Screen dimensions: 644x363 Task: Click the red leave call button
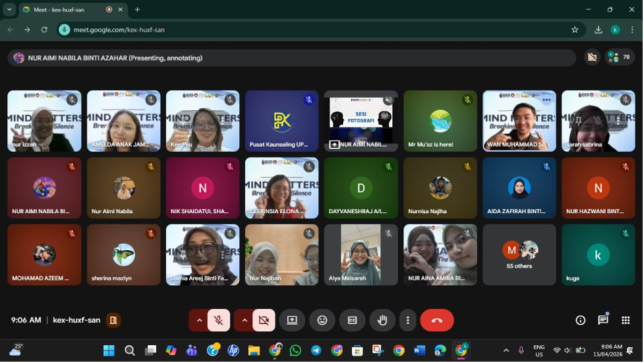point(436,320)
